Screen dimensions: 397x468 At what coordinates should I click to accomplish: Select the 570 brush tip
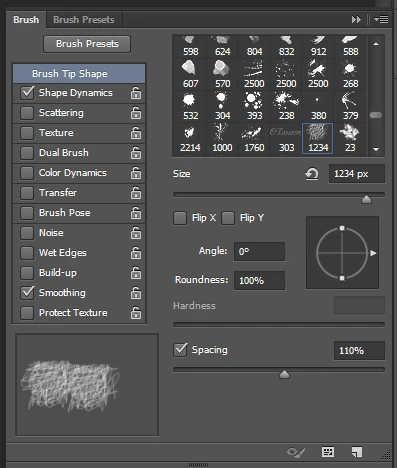tap(222, 74)
